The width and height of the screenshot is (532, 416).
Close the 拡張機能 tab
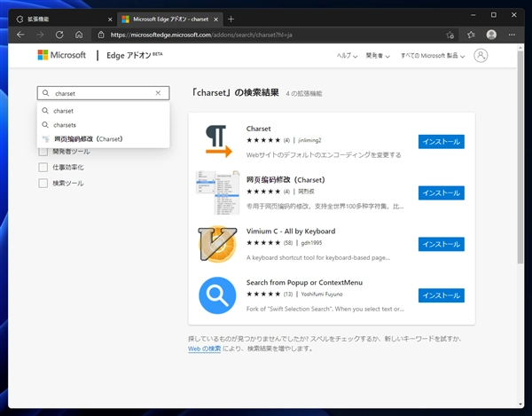pyautogui.click(x=110, y=20)
